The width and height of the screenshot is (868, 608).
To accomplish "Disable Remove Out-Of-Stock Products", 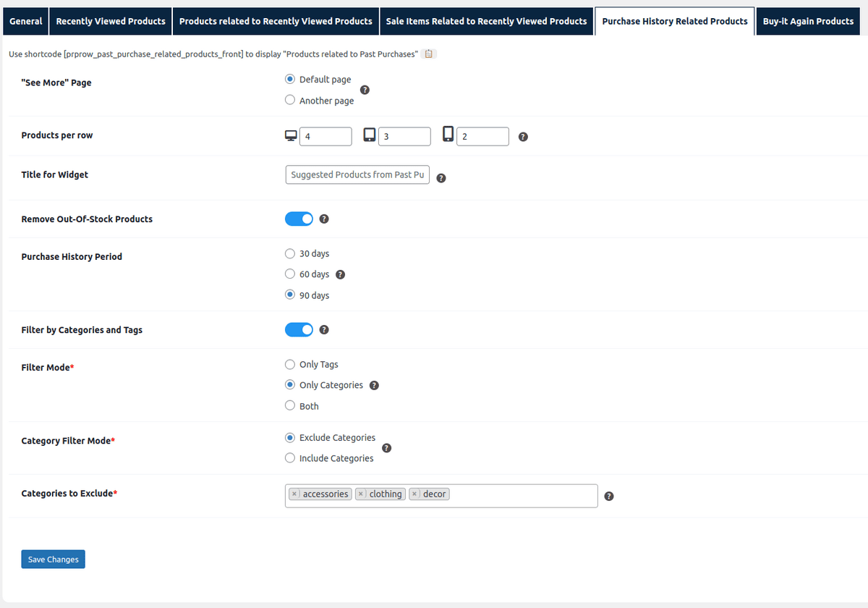I will click(299, 219).
